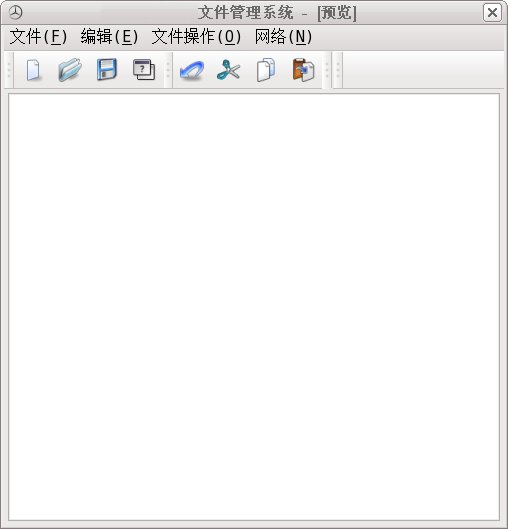Open a file with the folder icon

coord(70,70)
